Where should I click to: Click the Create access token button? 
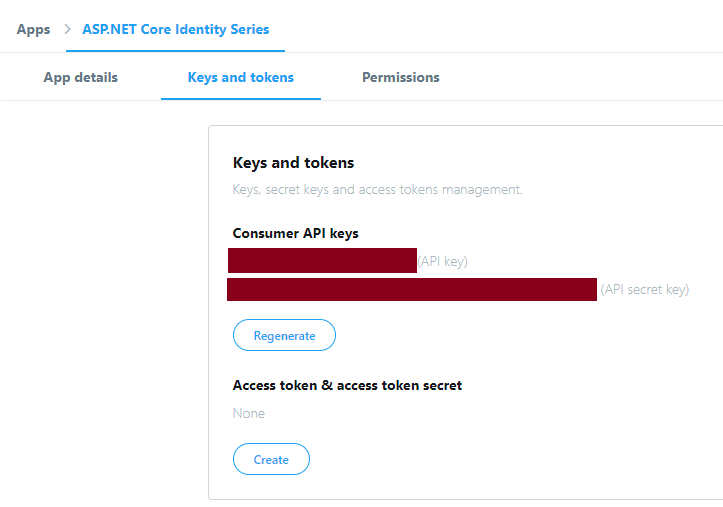(x=271, y=460)
